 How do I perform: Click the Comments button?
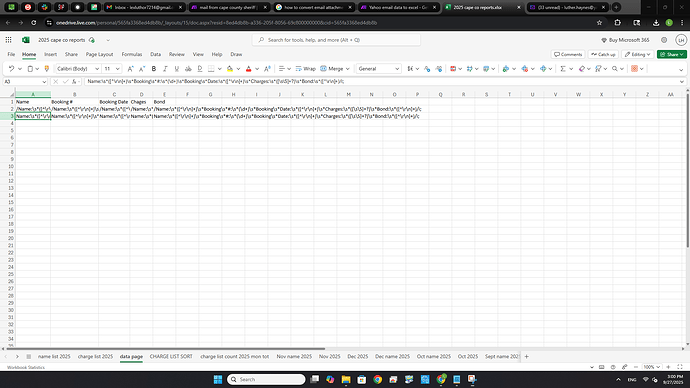(568, 55)
